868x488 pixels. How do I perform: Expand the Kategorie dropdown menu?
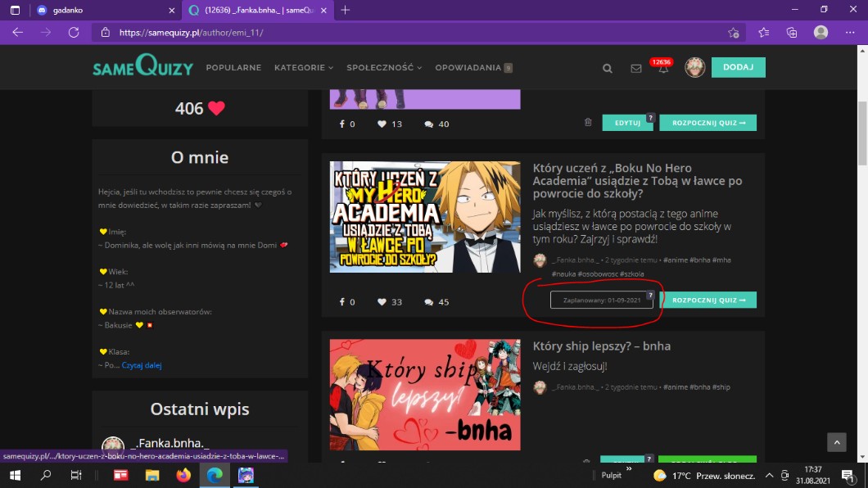tap(304, 68)
